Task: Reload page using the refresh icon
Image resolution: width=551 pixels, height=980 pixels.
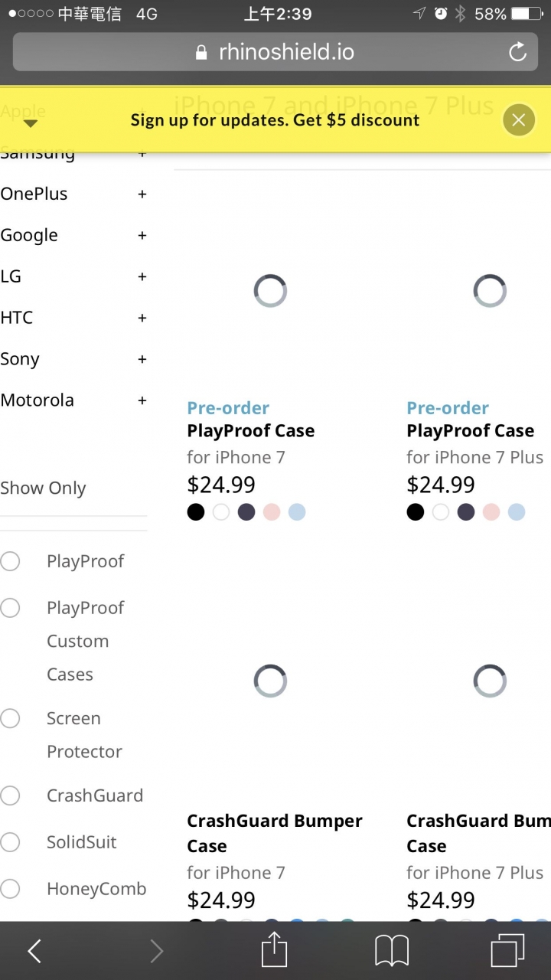Action: (x=518, y=52)
